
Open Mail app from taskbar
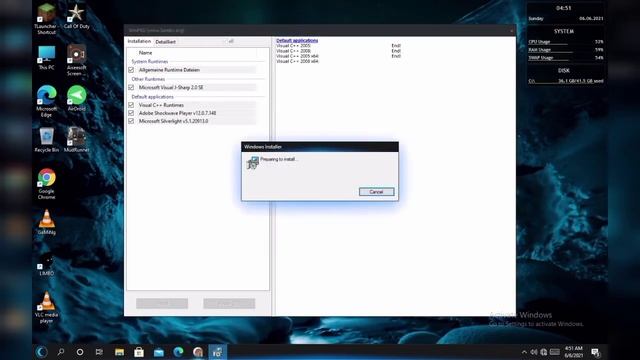tap(159, 352)
